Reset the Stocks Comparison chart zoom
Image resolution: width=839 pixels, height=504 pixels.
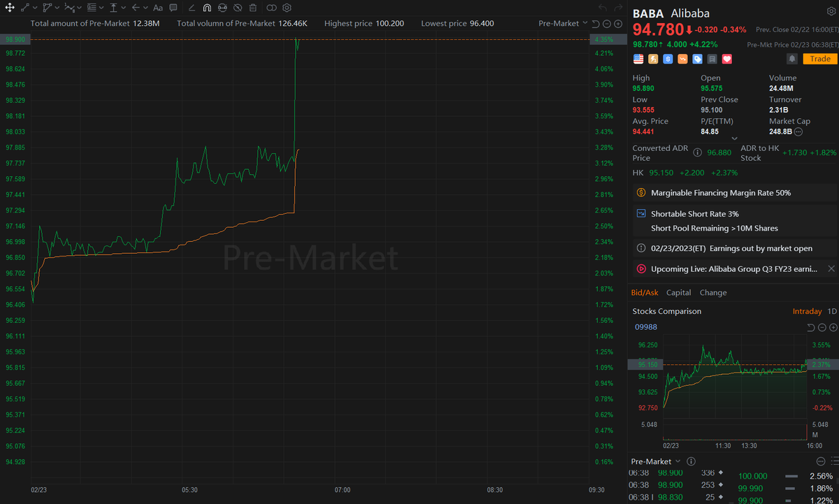click(x=811, y=327)
